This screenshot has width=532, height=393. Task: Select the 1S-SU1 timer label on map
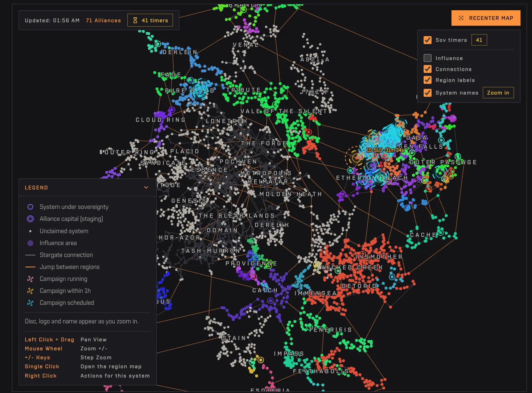(385, 150)
